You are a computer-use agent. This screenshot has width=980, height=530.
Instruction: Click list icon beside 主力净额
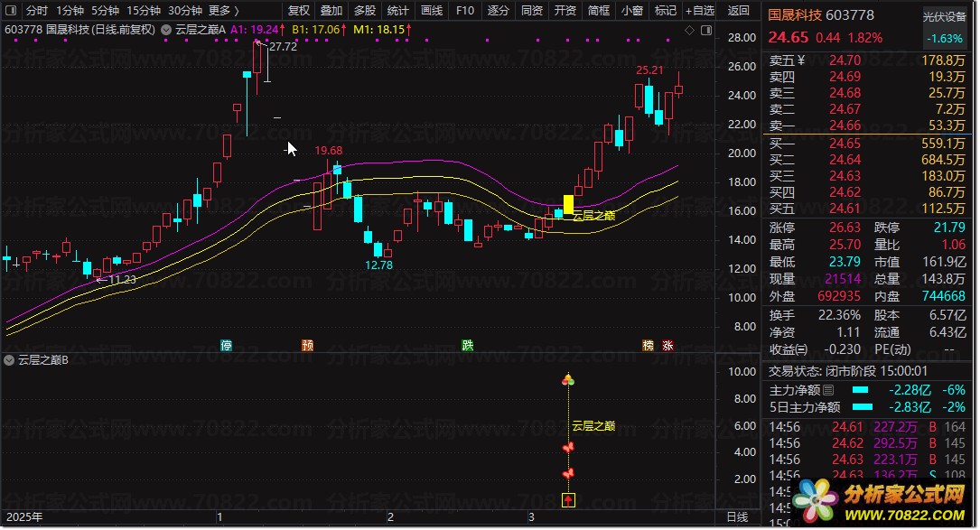tap(828, 390)
